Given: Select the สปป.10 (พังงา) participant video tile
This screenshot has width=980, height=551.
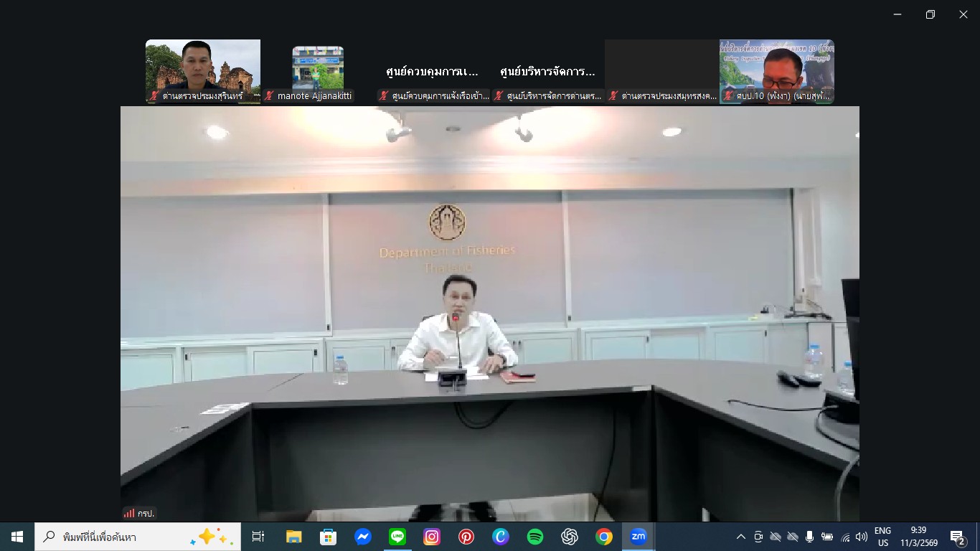Looking at the screenshot, I should point(777,71).
